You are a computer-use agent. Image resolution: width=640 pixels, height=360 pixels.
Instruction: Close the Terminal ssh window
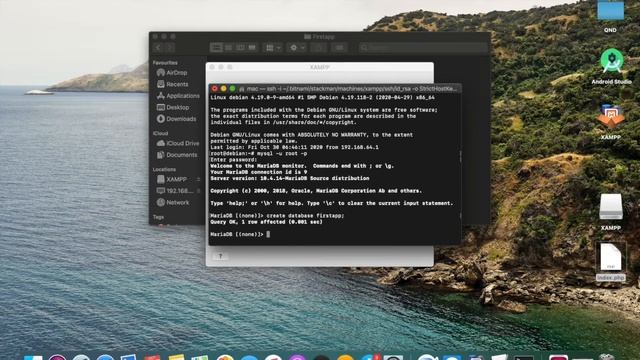(214, 89)
